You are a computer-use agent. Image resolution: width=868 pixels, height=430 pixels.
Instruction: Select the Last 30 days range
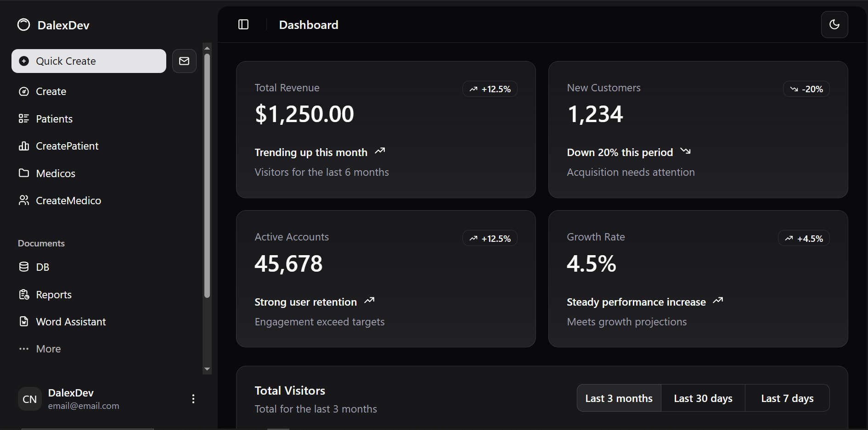703,398
